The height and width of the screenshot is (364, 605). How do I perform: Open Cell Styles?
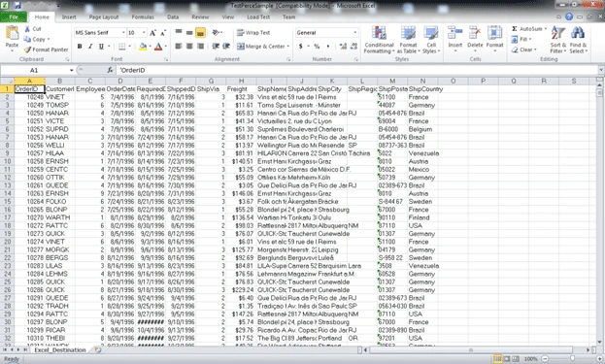431,40
